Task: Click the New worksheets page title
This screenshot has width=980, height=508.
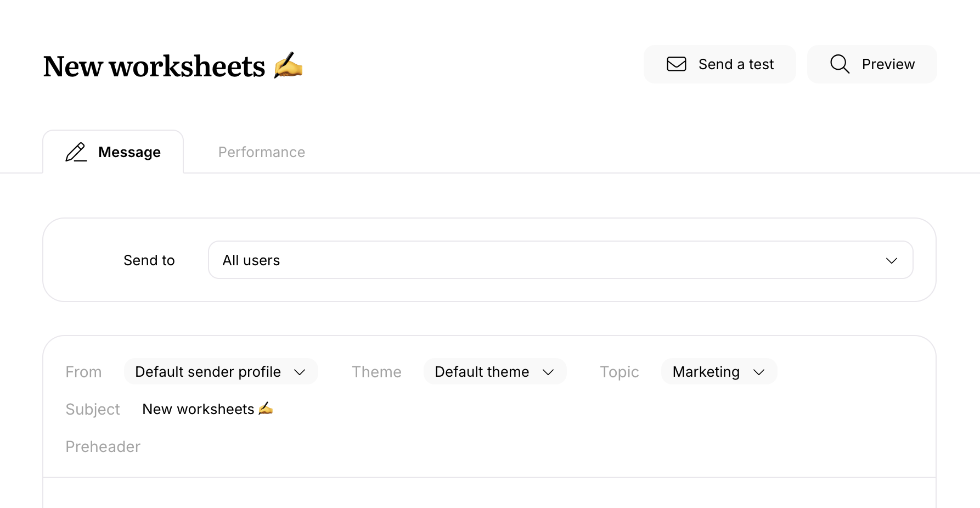Action: click(x=154, y=66)
